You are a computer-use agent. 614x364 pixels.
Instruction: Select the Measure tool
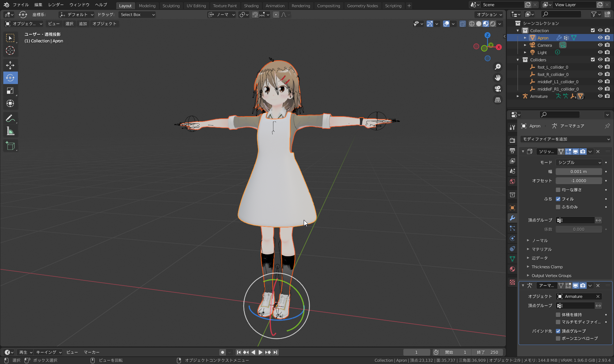click(x=10, y=131)
